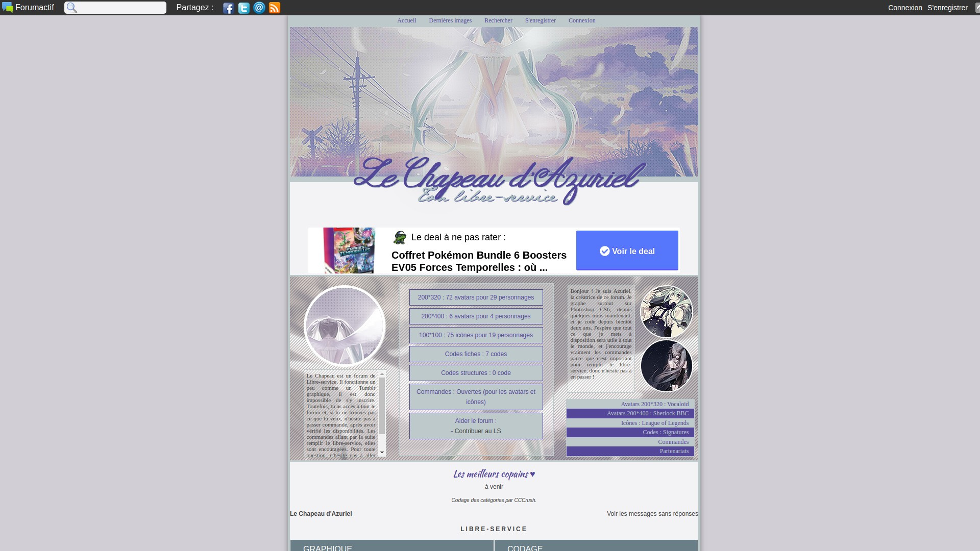
Task: Open Avatars 200*400 : Sherlock BBC link
Action: (x=648, y=413)
